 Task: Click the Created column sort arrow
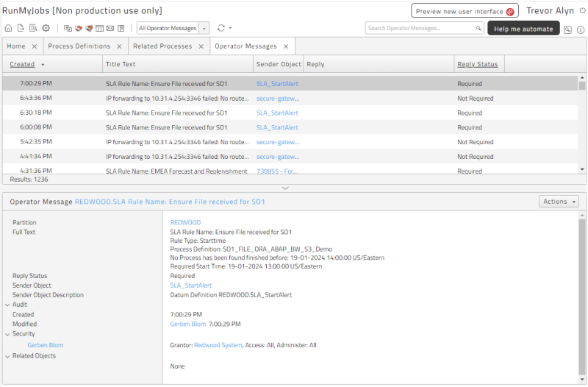[x=43, y=65]
